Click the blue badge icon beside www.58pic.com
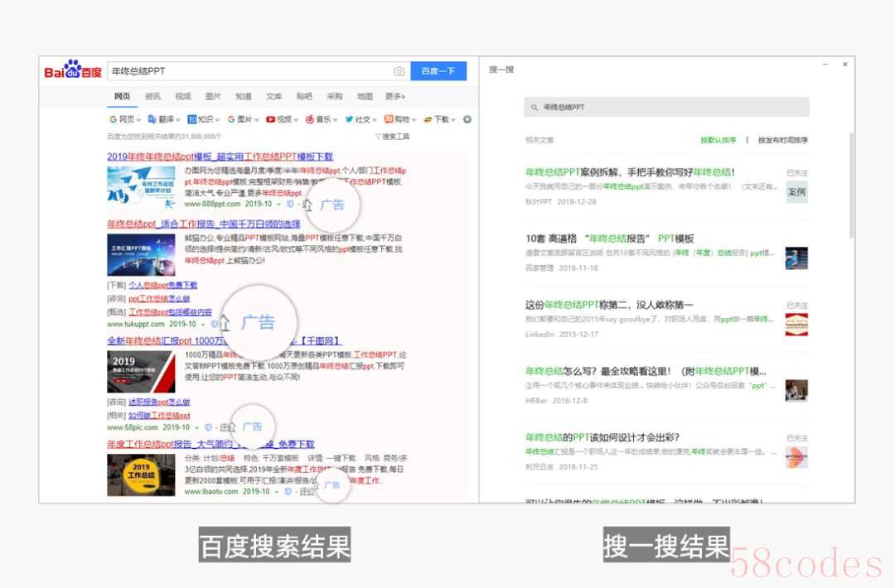 pos(208,427)
